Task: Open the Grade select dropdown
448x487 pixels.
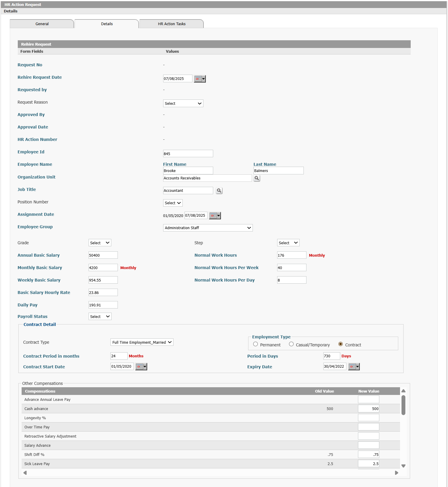Action: [x=100, y=243]
